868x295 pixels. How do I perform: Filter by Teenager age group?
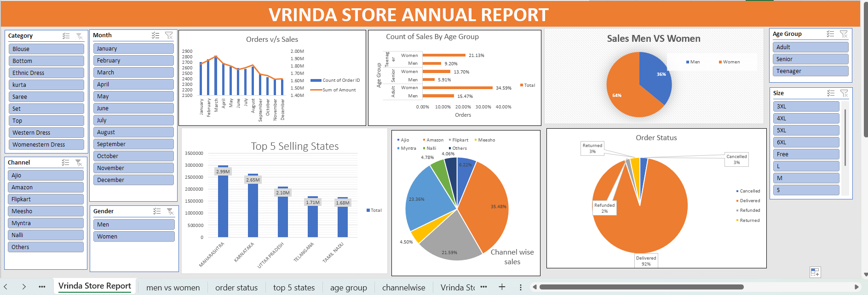(x=811, y=71)
